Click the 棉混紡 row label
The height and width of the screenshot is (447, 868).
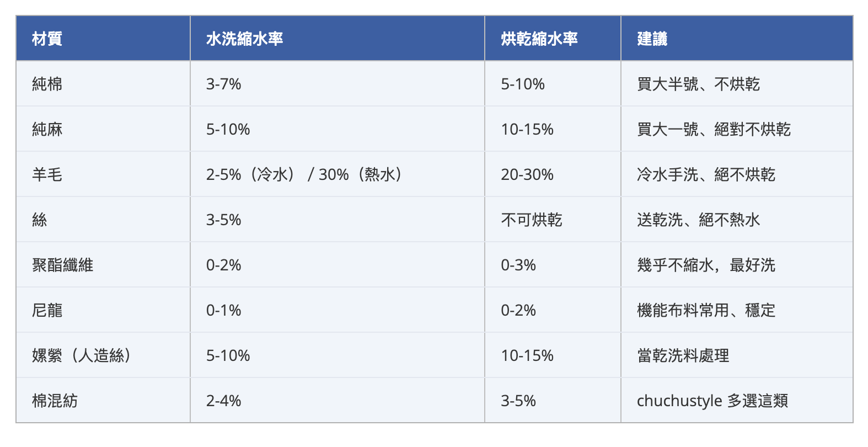coord(55,401)
